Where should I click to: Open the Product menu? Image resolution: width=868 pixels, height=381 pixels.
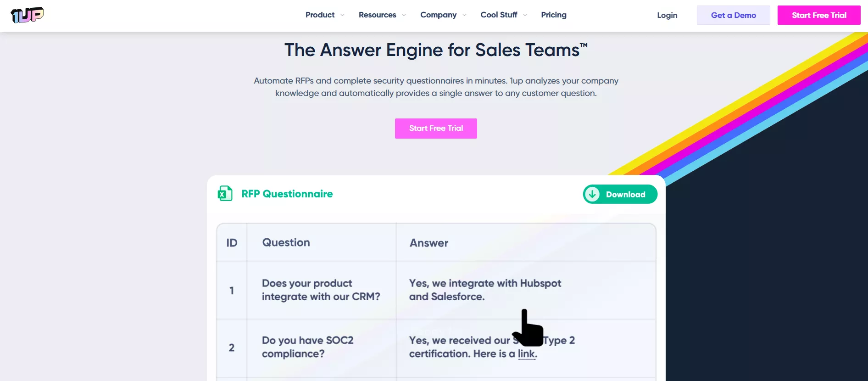click(320, 15)
